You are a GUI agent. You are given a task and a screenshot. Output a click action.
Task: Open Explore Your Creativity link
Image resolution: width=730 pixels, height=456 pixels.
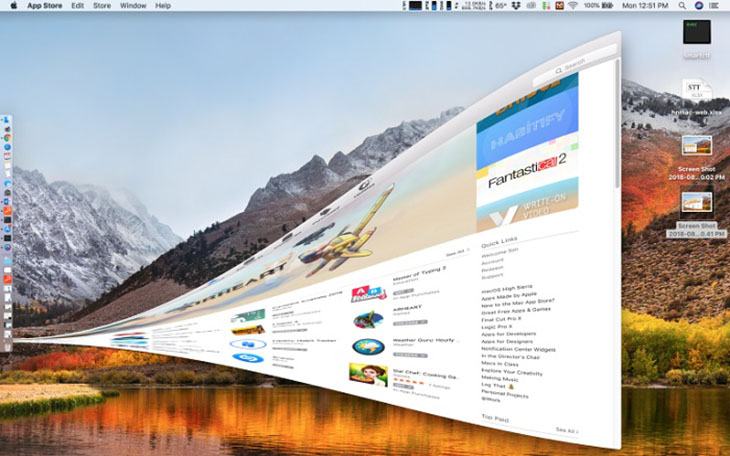coord(512,372)
